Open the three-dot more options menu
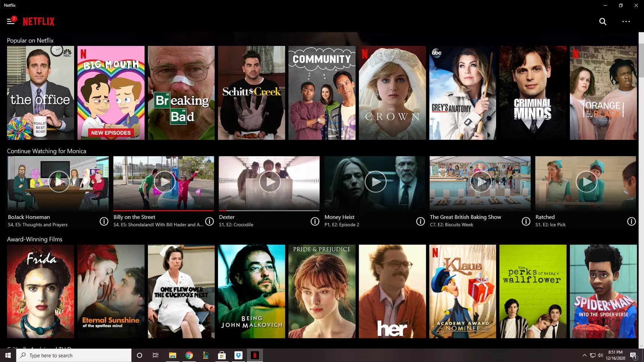Image resolution: width=644 pixels, height=362 pixels. point(626,21)
